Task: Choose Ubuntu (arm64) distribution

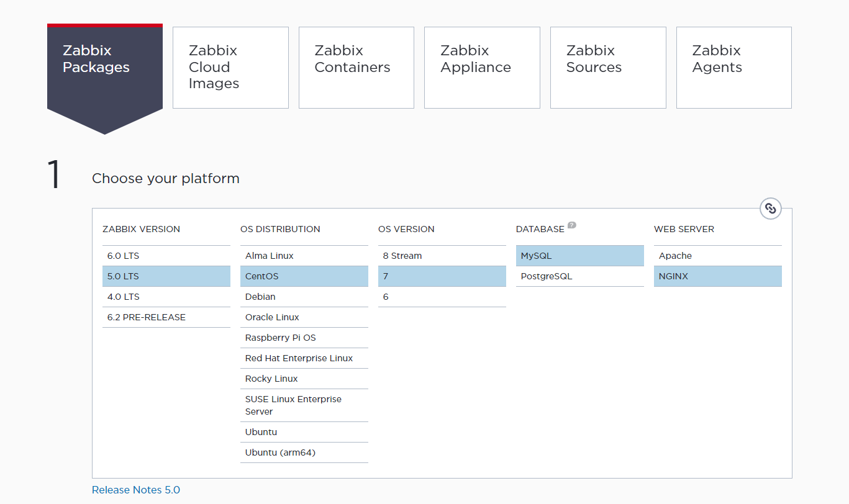Action: pos(304,452)
